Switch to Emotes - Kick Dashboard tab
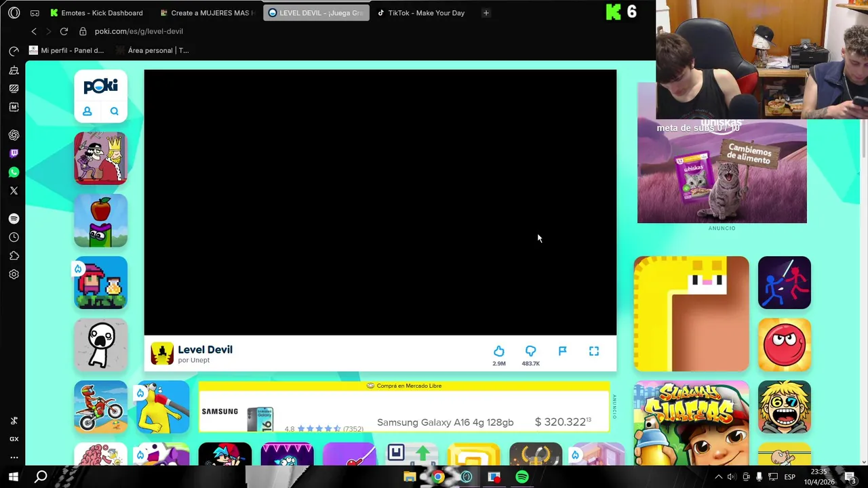The image size is (868, 488). tap(96, 13)
